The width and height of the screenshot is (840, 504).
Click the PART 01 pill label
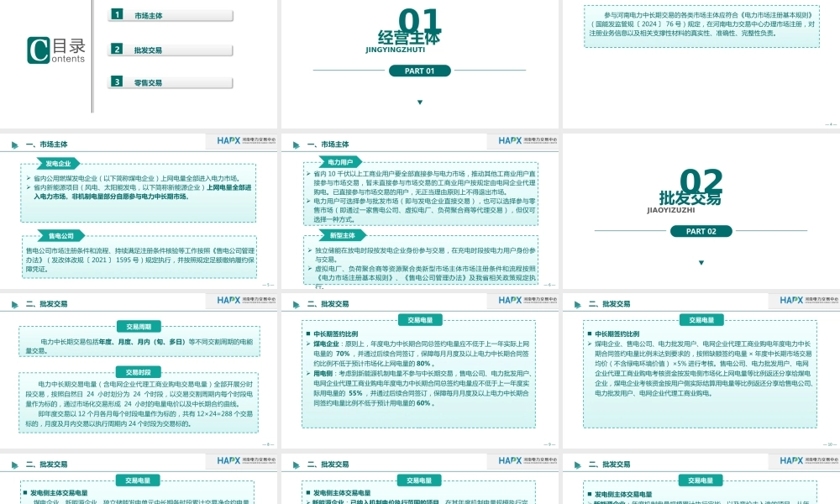pos(419,71)
